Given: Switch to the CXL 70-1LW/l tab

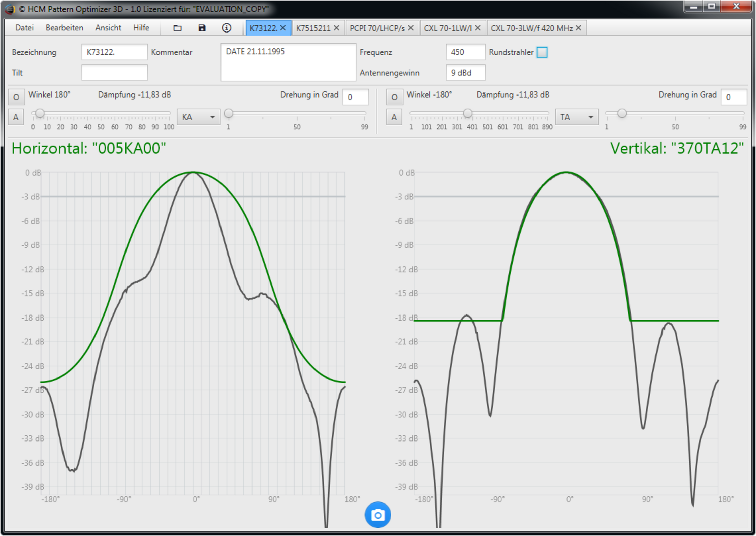Looking at the screenshot, I should [x=448, y=28].
